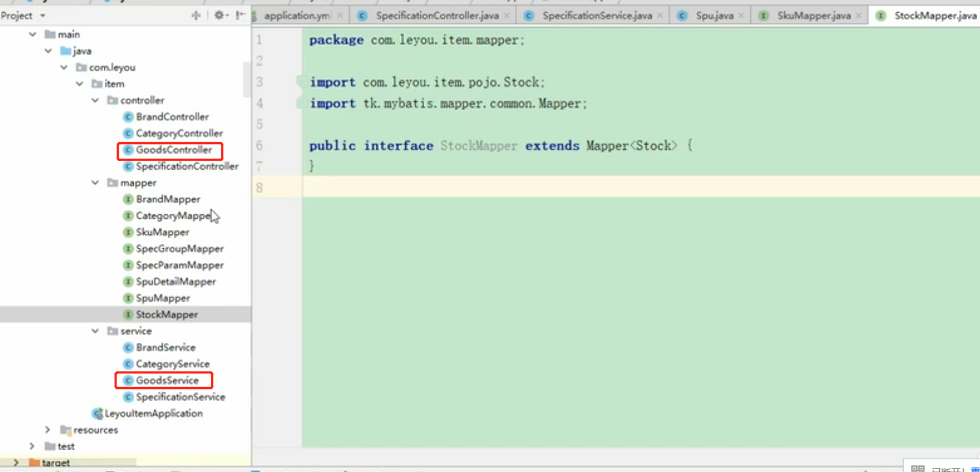The width and height of the screenshot is (980, 472).
Task: Click the BrandService class icon
Action: [128, 347]
